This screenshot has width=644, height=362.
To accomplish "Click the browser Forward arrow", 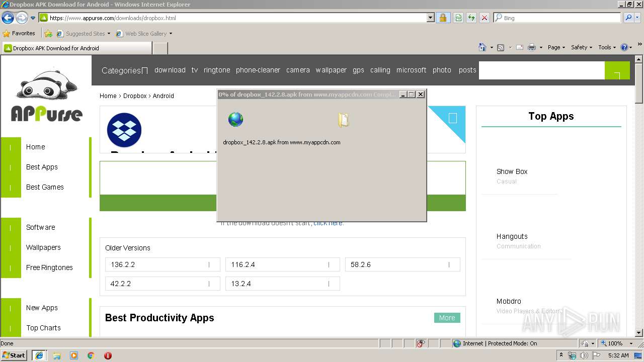I will click(22, 18).
